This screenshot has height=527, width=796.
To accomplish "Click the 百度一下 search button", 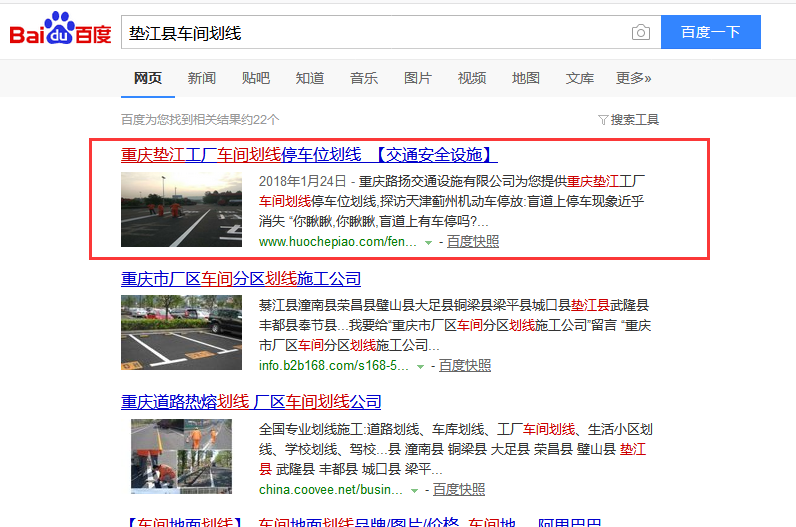I will tap(711, 32).
